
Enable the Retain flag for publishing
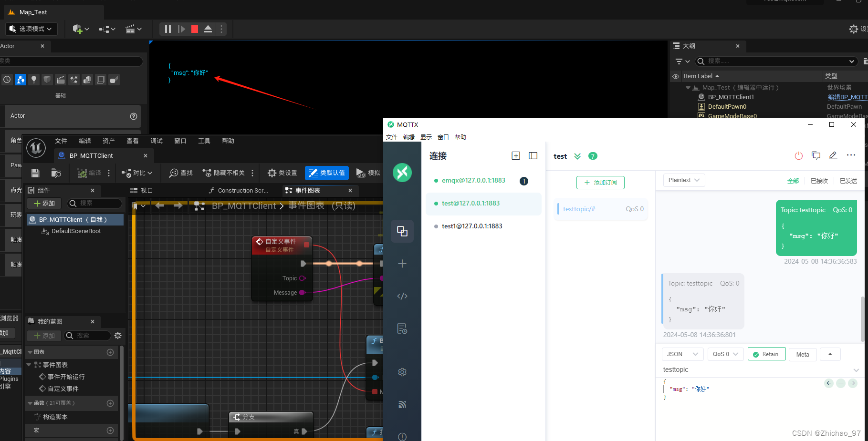[766, 354]
